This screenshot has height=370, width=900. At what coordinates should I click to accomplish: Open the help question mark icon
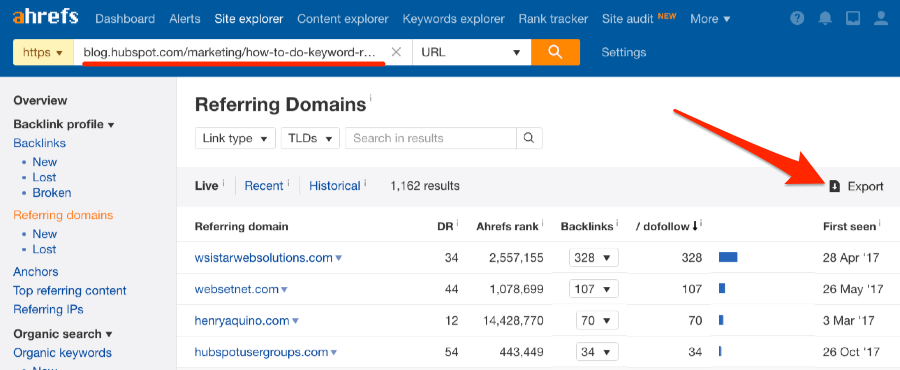(797, 18)
